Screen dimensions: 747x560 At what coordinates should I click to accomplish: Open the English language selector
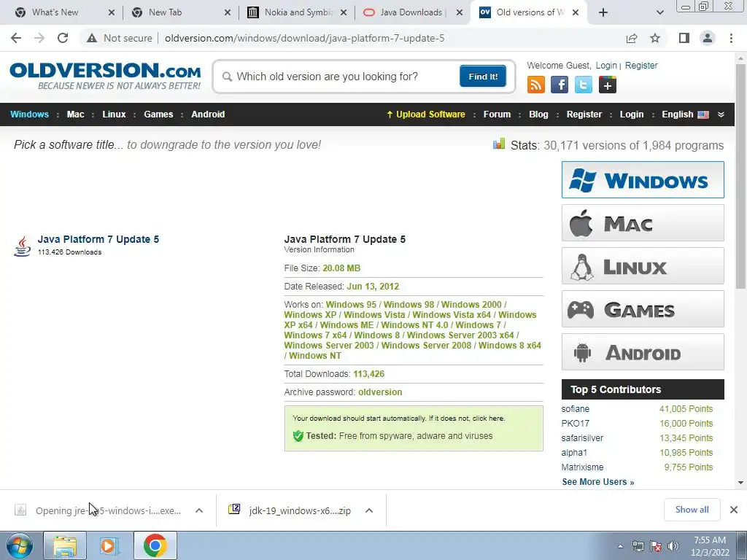[685, 114]
